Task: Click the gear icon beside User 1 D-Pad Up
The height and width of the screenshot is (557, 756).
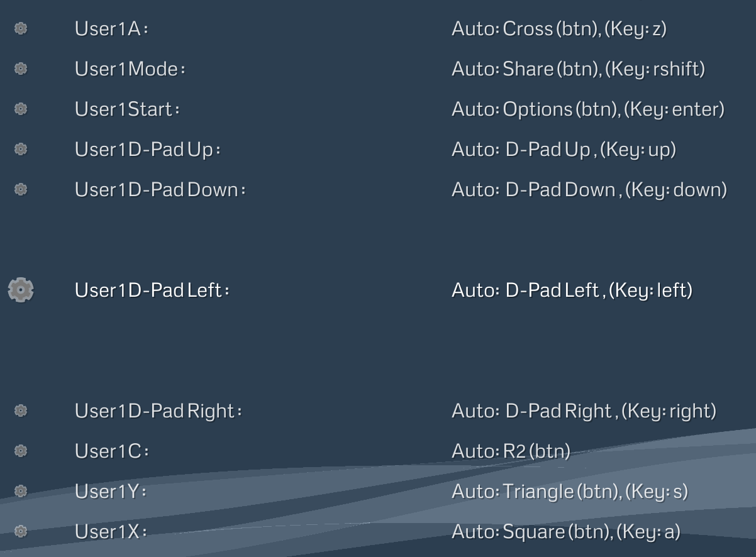Action: point(21,149)
